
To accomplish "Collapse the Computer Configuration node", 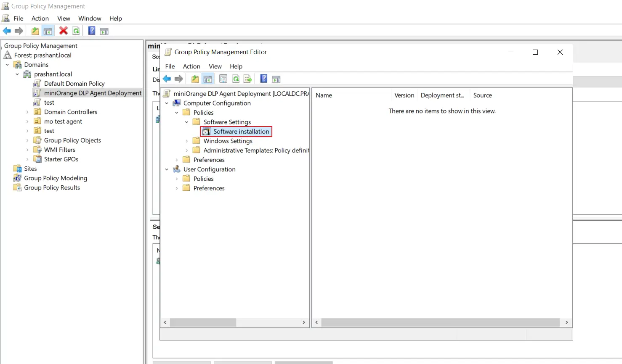I will pyautogui.click(x=166, y=103).
